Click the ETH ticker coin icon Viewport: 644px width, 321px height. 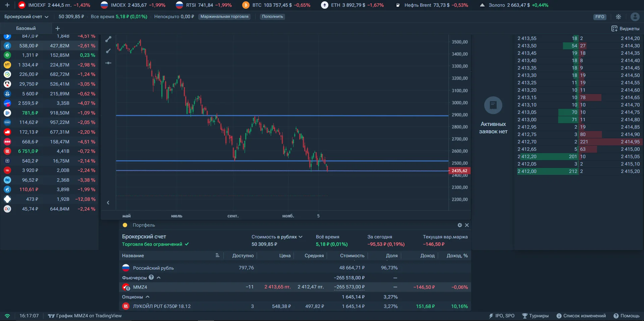pyautogui.click(x=324, y=5)
